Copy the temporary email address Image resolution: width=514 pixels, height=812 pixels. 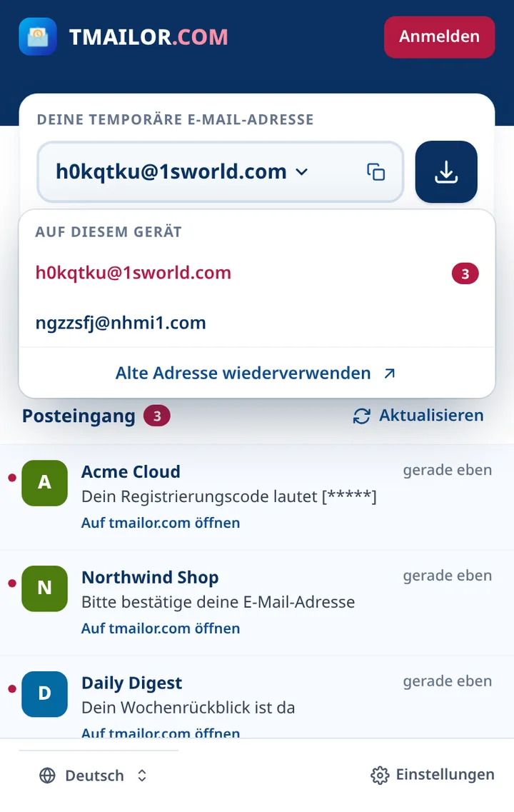376,172
